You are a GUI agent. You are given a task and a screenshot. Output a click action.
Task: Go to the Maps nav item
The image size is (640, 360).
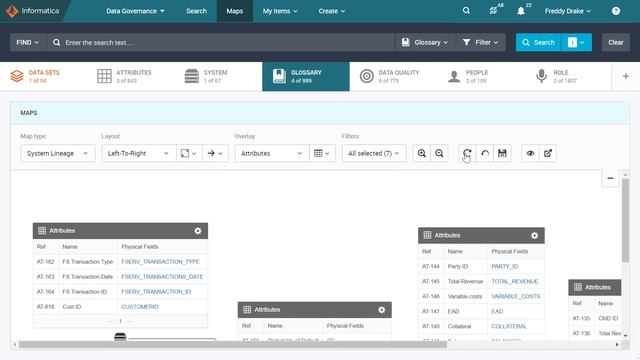[x=235, y=11]
